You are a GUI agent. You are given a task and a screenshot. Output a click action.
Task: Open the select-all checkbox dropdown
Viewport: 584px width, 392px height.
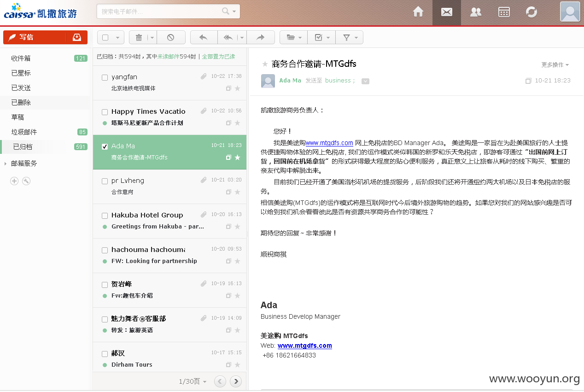117,38
